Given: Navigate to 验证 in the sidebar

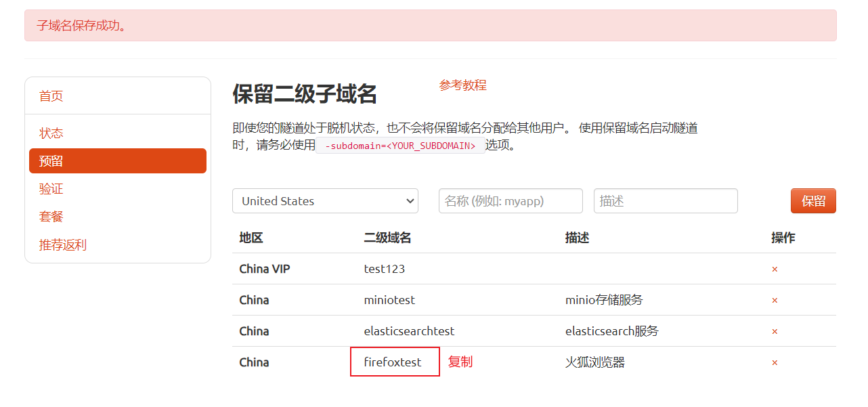Looking at the screenshot, I should coord(51,189).
